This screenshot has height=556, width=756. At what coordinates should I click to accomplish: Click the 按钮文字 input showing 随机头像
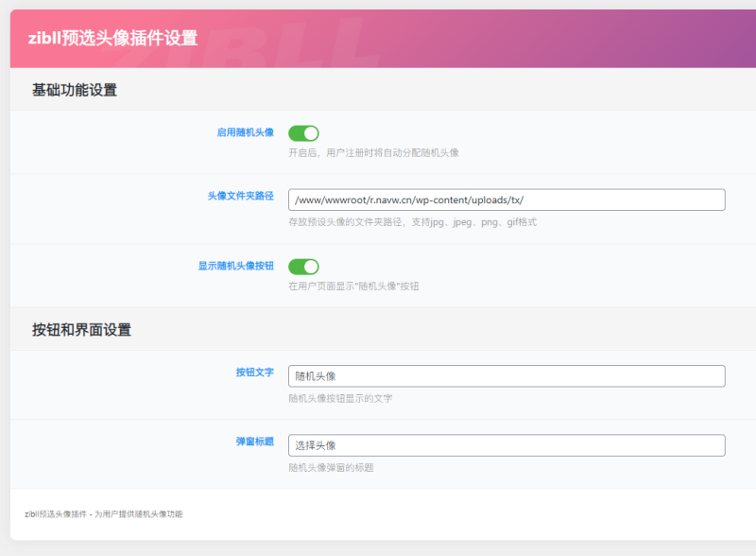coord(506,375)
